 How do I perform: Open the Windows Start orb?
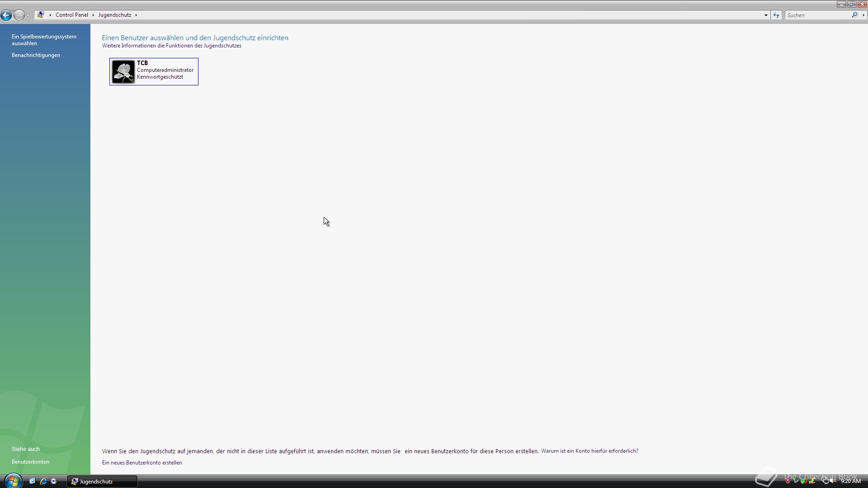click(x=13, y=481)
